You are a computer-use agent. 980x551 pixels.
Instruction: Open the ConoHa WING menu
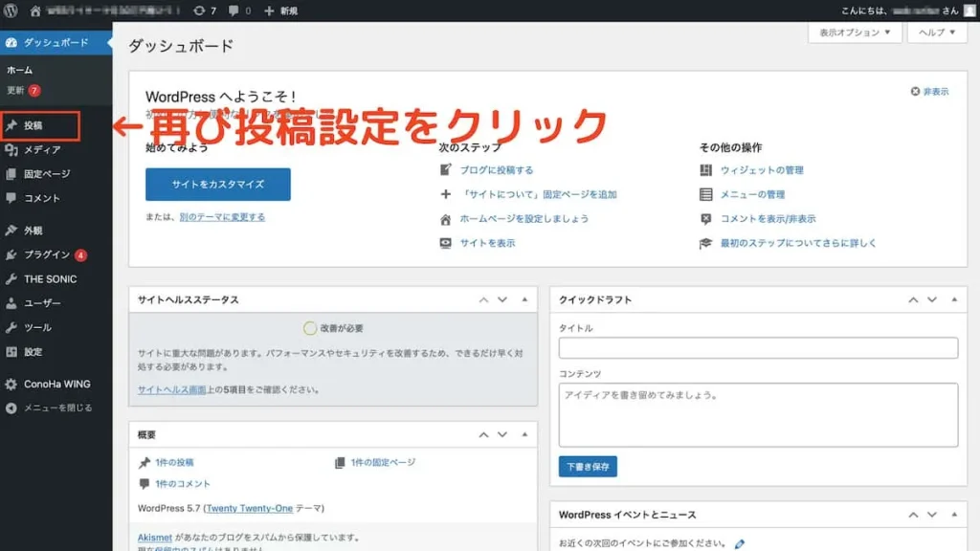click(x=56, y=385)
